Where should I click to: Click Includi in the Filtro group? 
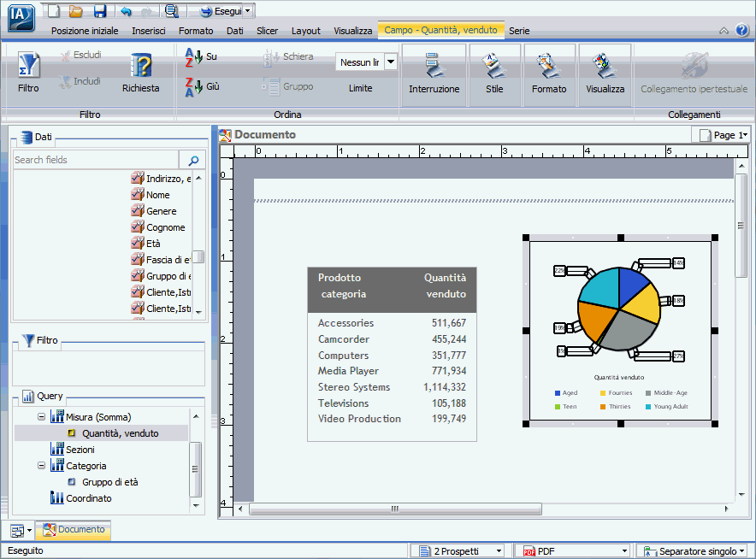[x=80, y=81]
